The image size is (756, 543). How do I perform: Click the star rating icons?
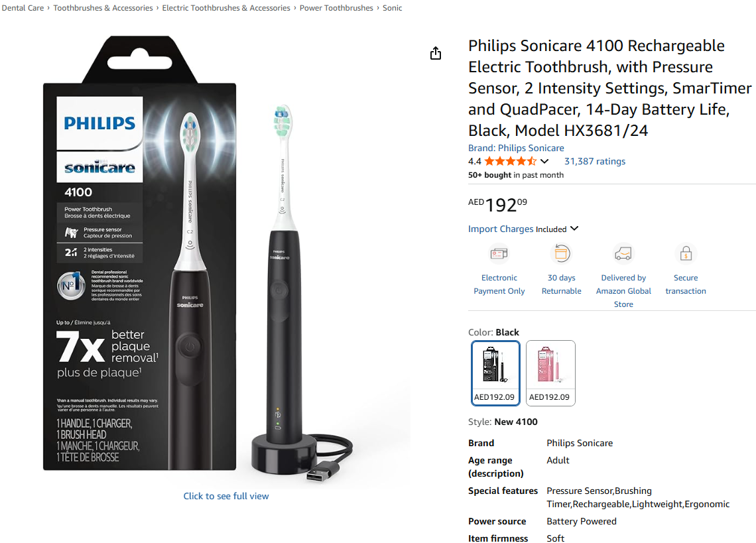click(510, 161)
